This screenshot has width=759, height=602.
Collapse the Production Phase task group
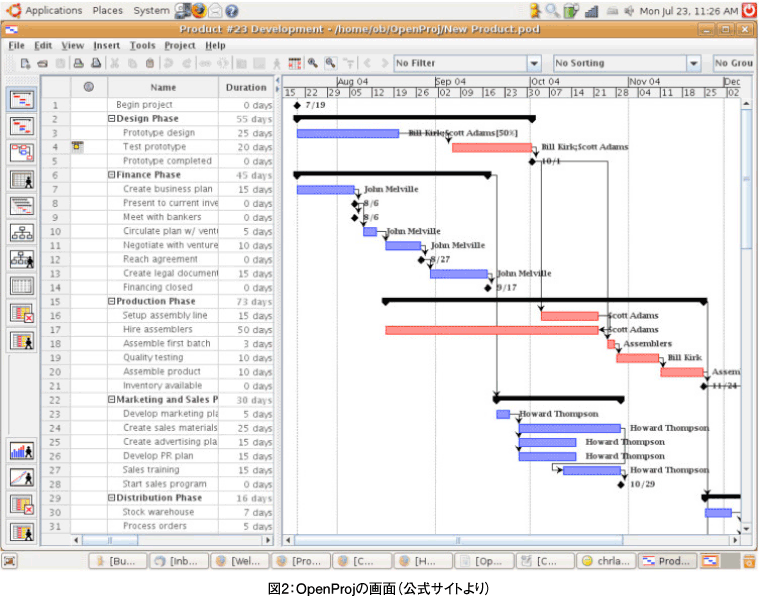point(111,301)
